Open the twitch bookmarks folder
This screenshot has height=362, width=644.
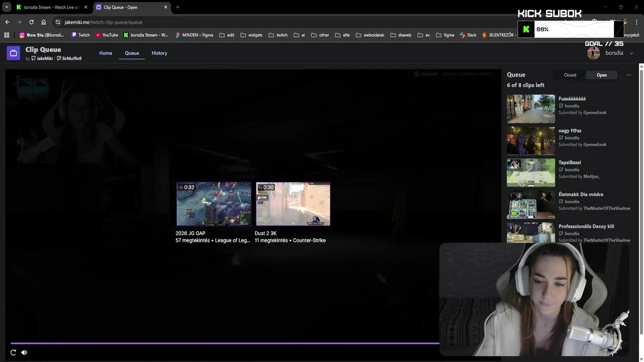click(x=278, y=35)
